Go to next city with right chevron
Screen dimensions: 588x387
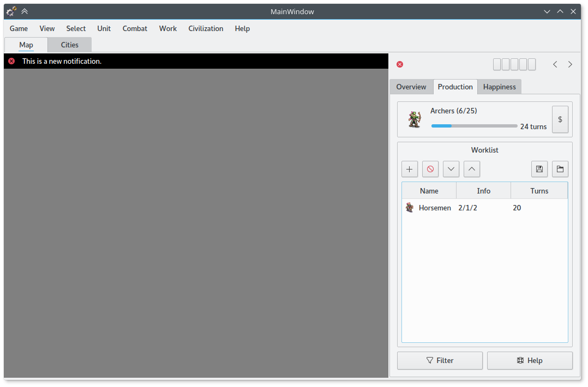570,64
